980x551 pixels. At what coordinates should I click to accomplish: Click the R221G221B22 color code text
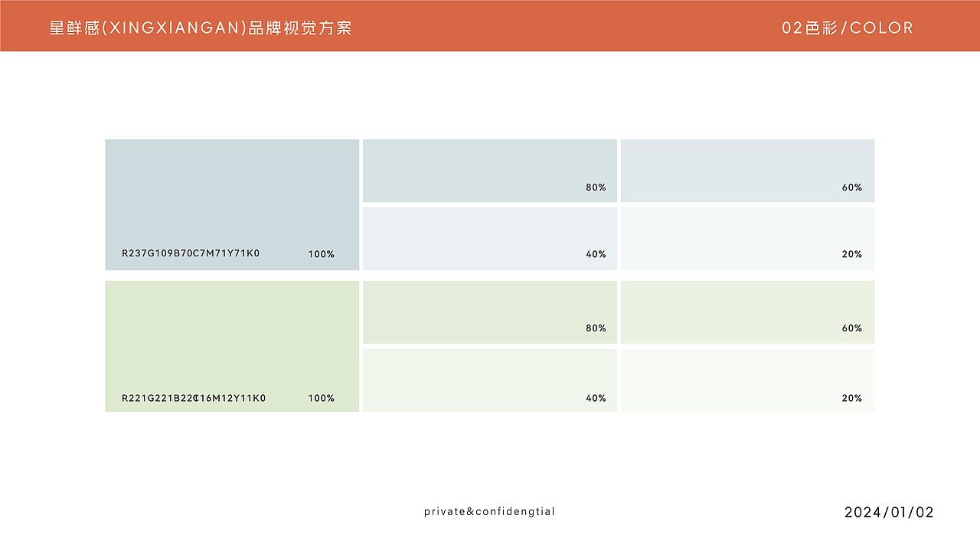click(194, 398)
